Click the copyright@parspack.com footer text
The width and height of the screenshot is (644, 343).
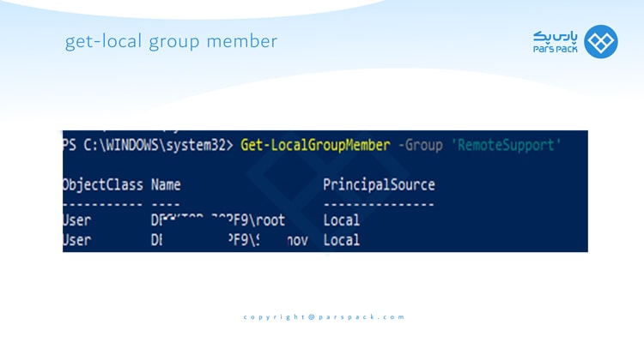pos(324,317)
